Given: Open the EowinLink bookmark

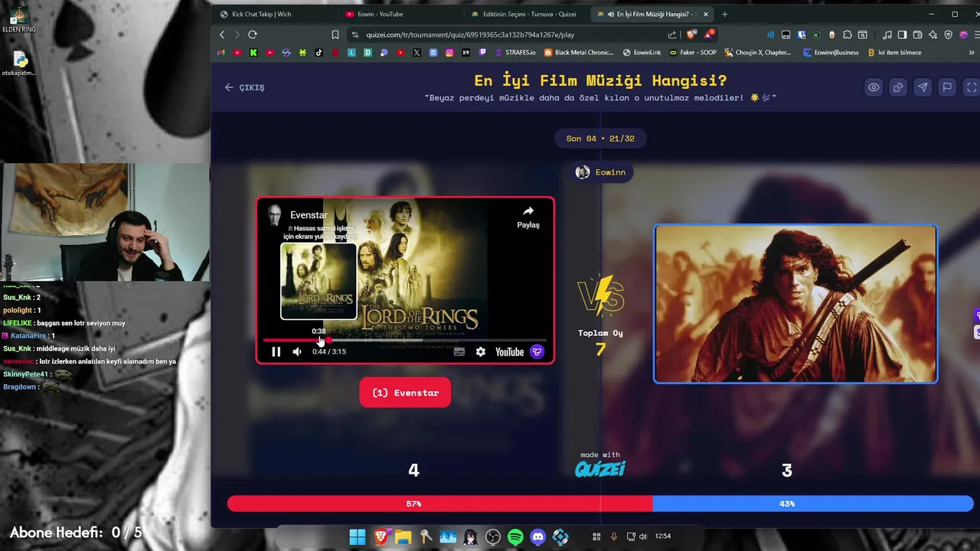Looking at the screenshot, I should coord(642,53).
